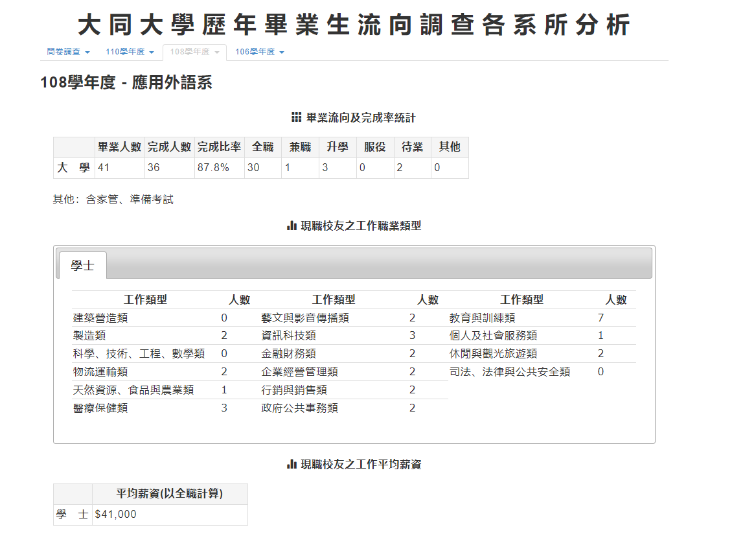This screenshot has width=756, height=547.
Task: Open the 108學年度 dropdown tab
Action: (x=195, y=52)
